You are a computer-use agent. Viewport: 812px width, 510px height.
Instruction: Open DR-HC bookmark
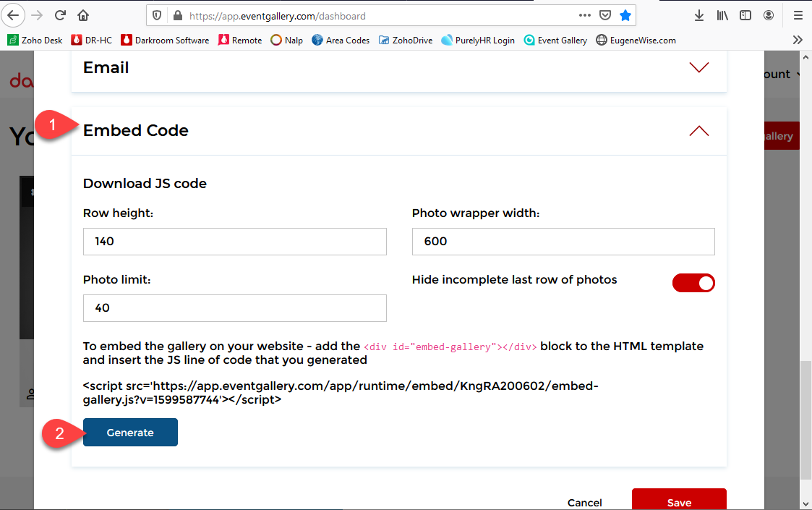92,40
